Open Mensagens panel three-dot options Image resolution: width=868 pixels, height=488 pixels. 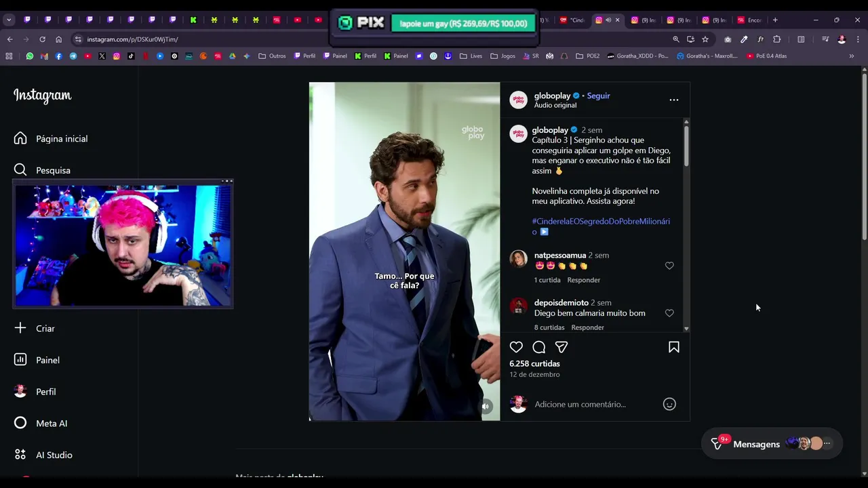(x=827, y=443)
